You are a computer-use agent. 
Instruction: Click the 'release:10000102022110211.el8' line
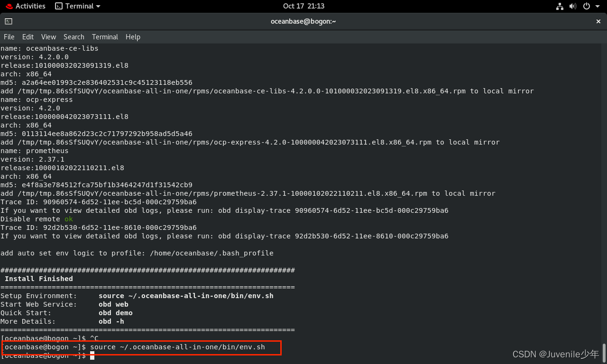point(62,168)
